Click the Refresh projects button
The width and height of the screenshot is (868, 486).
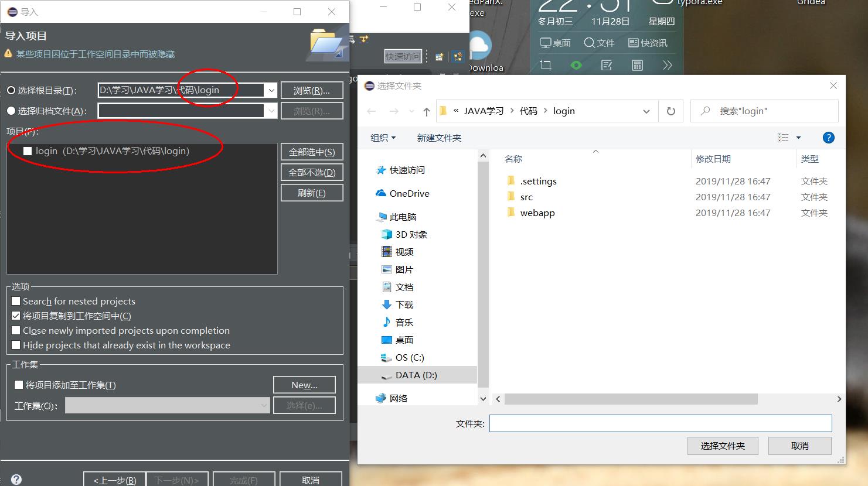coord(312,193)
